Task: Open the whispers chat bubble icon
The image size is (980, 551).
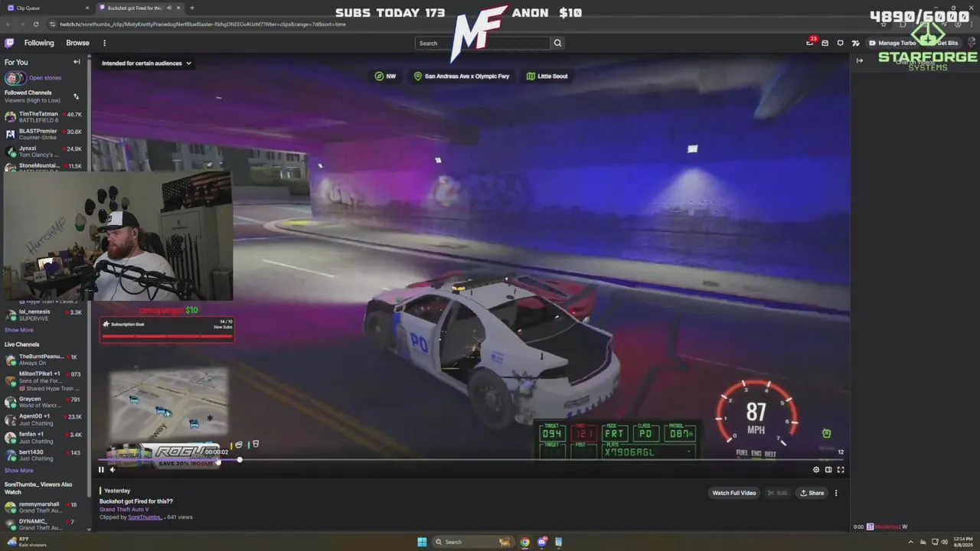Action: coord(840,43)
